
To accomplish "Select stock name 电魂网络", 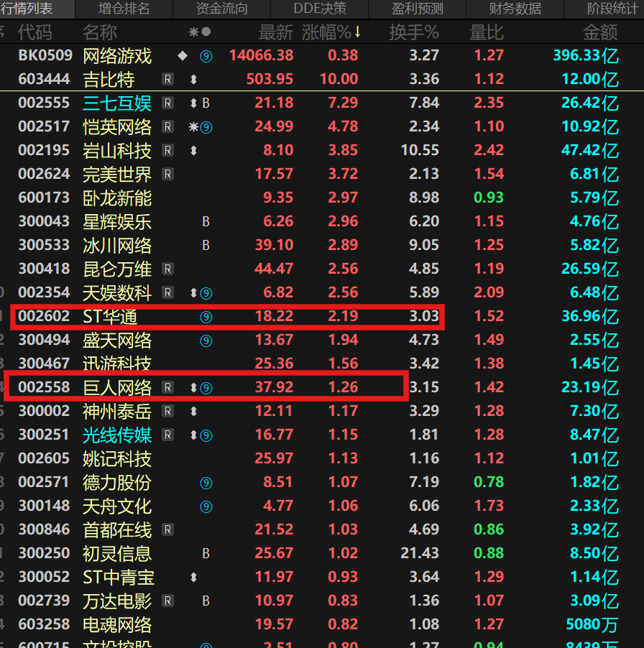I will [x=117, y=625].
